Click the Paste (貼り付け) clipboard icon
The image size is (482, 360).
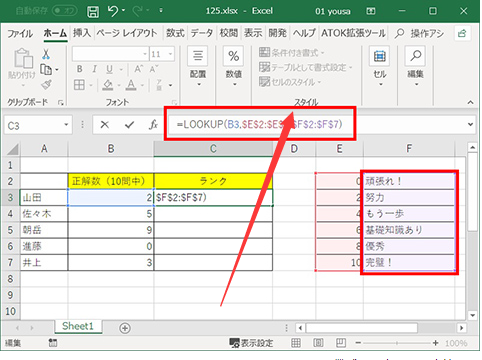click(x=23, y=58)
